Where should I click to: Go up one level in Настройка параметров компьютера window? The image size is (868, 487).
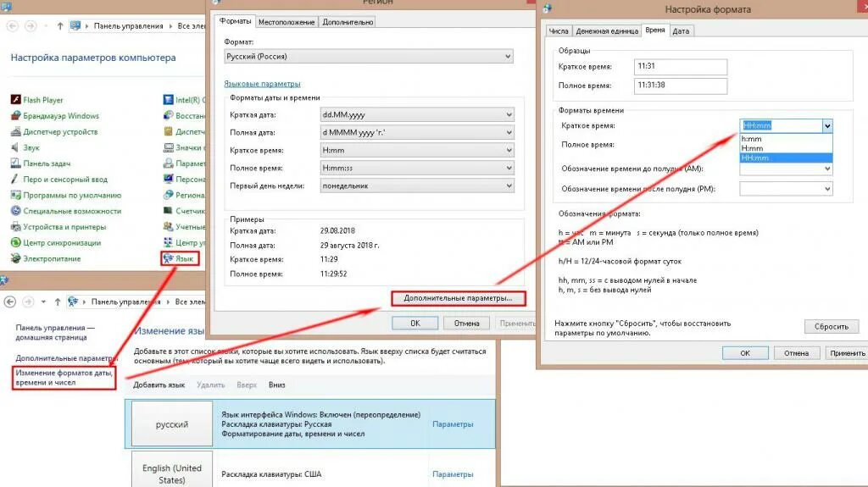[x=60, y=26]
